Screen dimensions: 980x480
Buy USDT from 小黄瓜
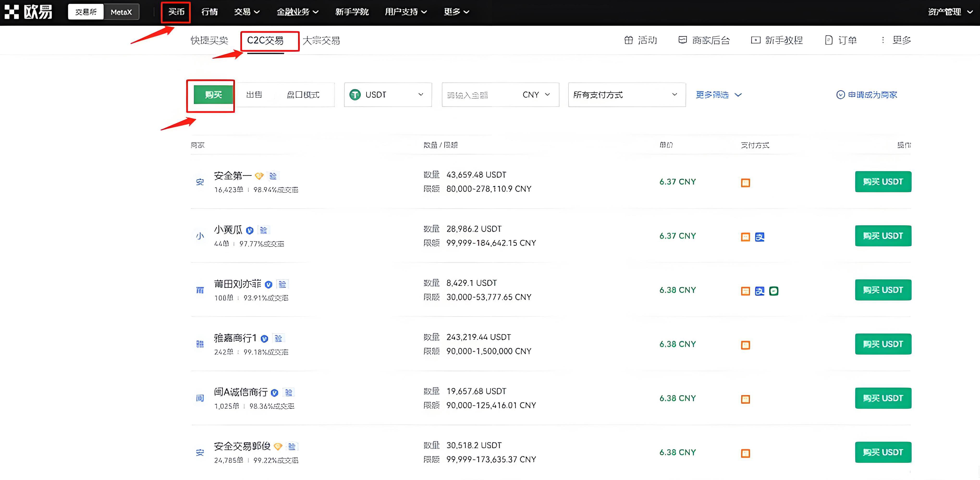pos(883,236)
